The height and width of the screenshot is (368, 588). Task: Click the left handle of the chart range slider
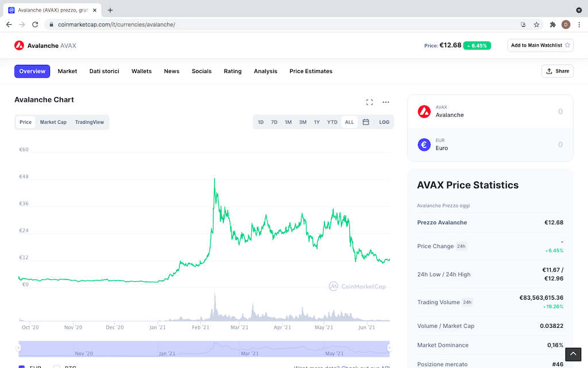pos(18,348)
